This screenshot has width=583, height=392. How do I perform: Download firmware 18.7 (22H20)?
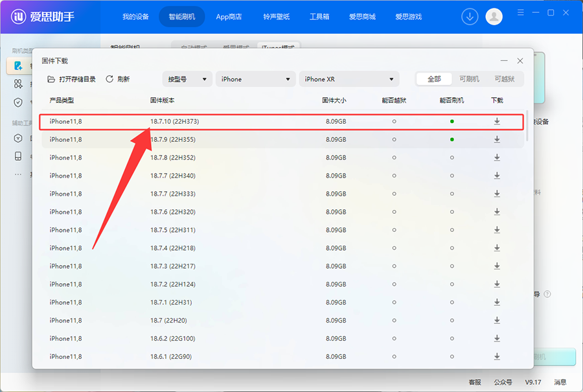497,321
